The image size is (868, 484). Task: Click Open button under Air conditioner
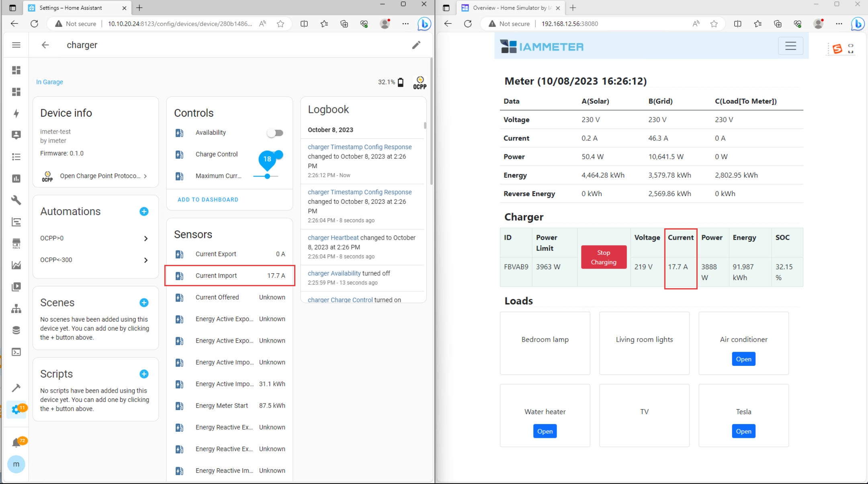[743, 359]
